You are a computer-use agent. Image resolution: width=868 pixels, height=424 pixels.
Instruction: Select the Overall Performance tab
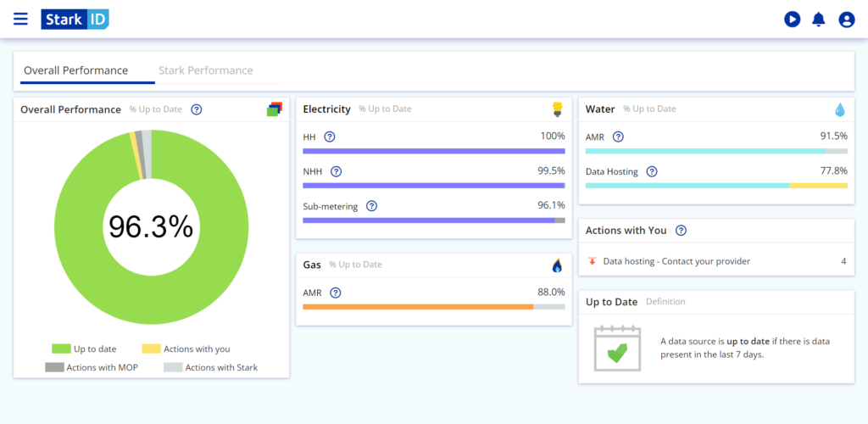[75, 70]
